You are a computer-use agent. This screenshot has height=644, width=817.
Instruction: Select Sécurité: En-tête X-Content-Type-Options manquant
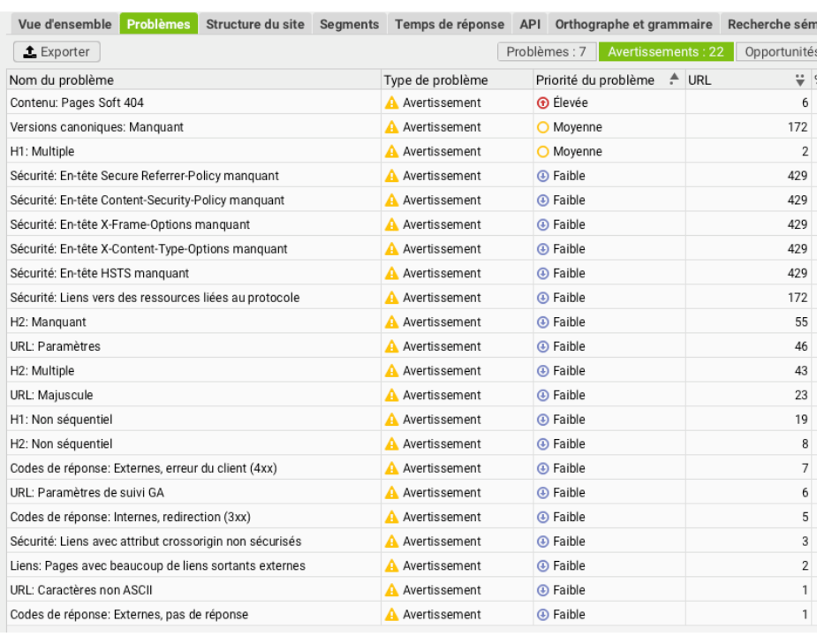point(148,249)
